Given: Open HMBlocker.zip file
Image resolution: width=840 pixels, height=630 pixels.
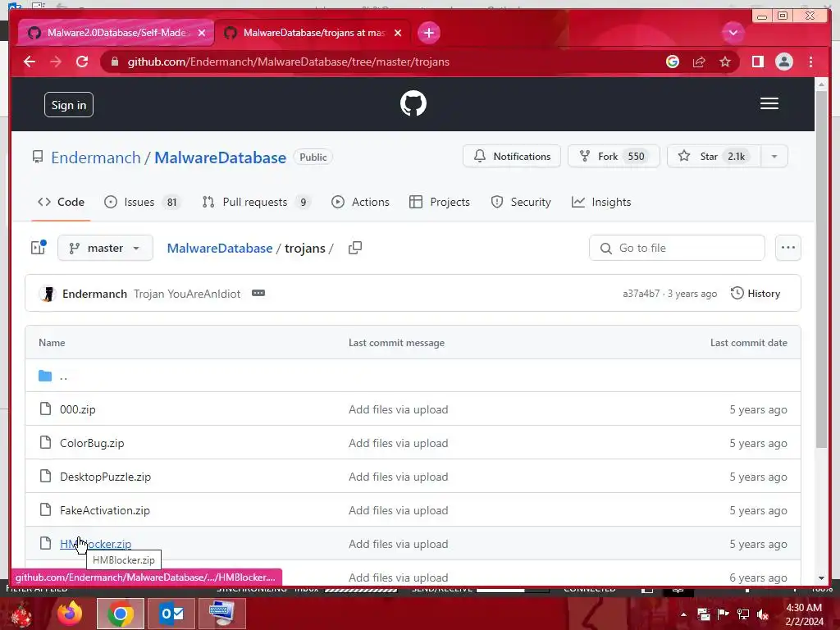Looking at the screenshot, I should pyautogui.click(x=96, y=545).
